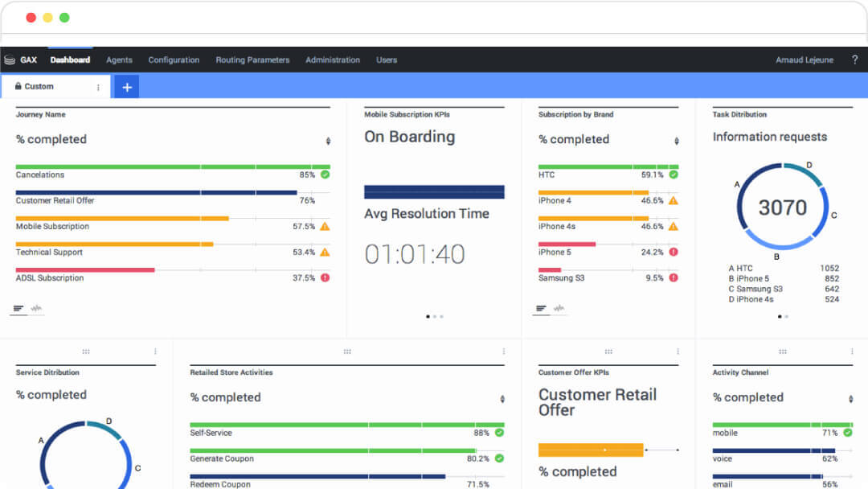Click legend entry B iPhone 5 852
868x489 pixels.
coord(784,278)
